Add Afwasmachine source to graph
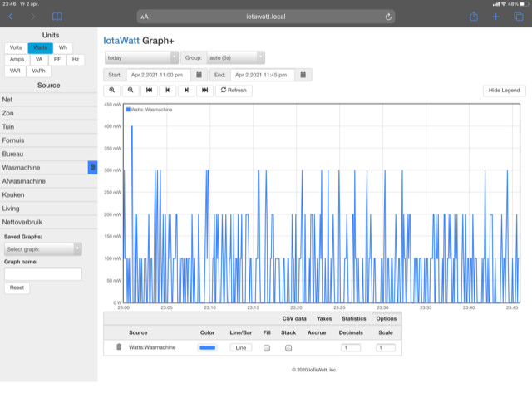The image size is (532, 398). (48, 181)
